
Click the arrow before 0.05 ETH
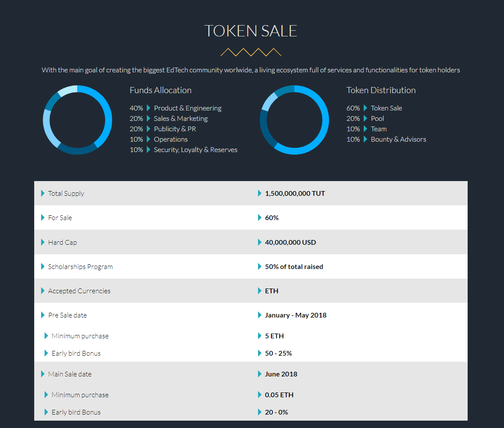tap(260, 395)
